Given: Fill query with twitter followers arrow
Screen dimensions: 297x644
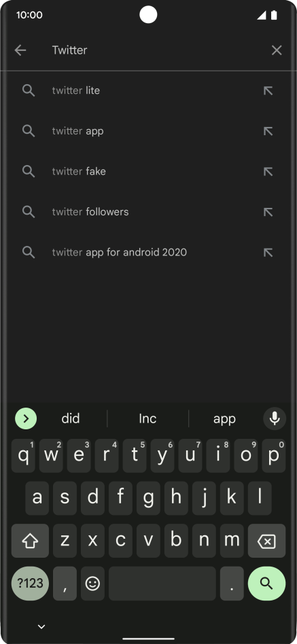Looking at the screenshot, I should 268,212.
